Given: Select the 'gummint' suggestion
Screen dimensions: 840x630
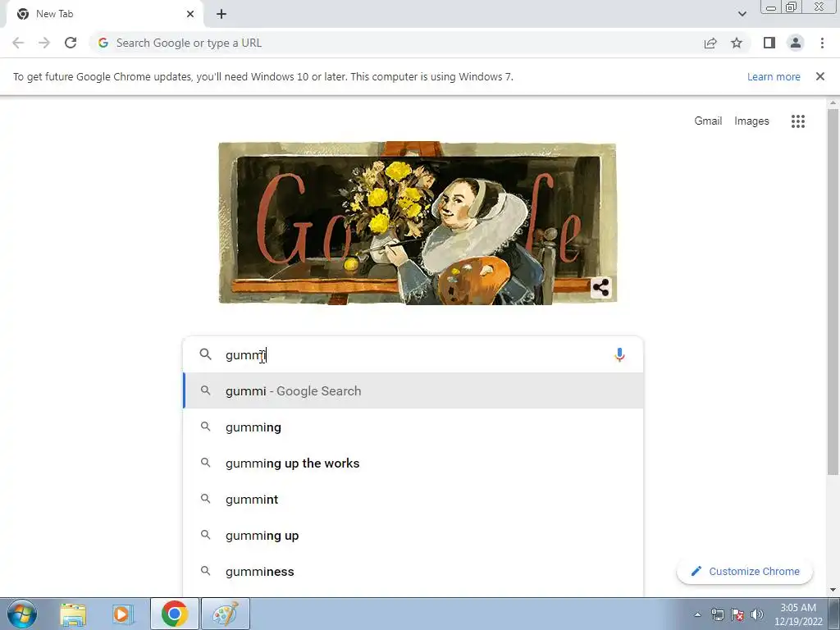Looking at the screenshot, I should pos(413,500).
